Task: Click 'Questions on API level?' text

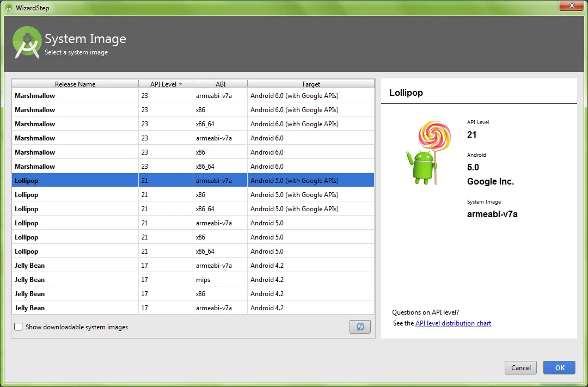Action: coord(425,312)
